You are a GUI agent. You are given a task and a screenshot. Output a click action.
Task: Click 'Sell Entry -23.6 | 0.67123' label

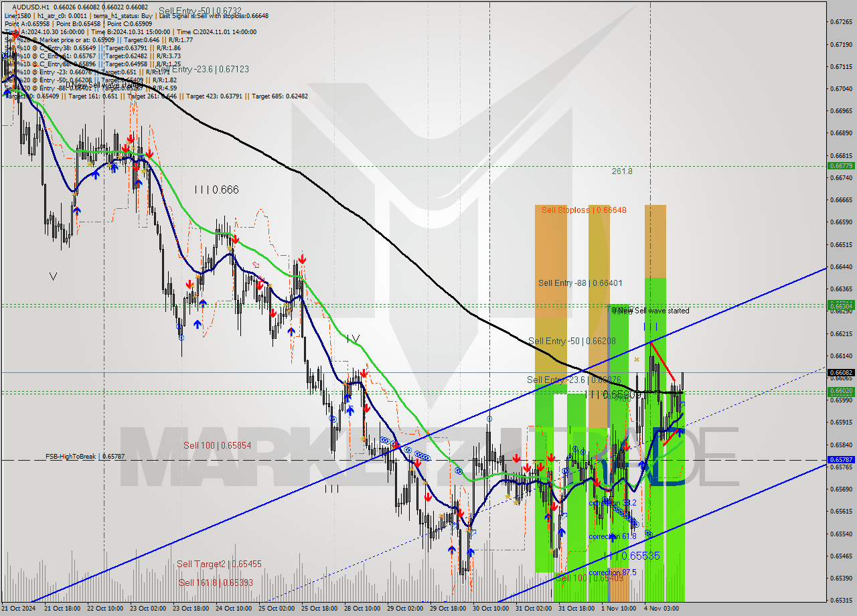pos(202,69)
